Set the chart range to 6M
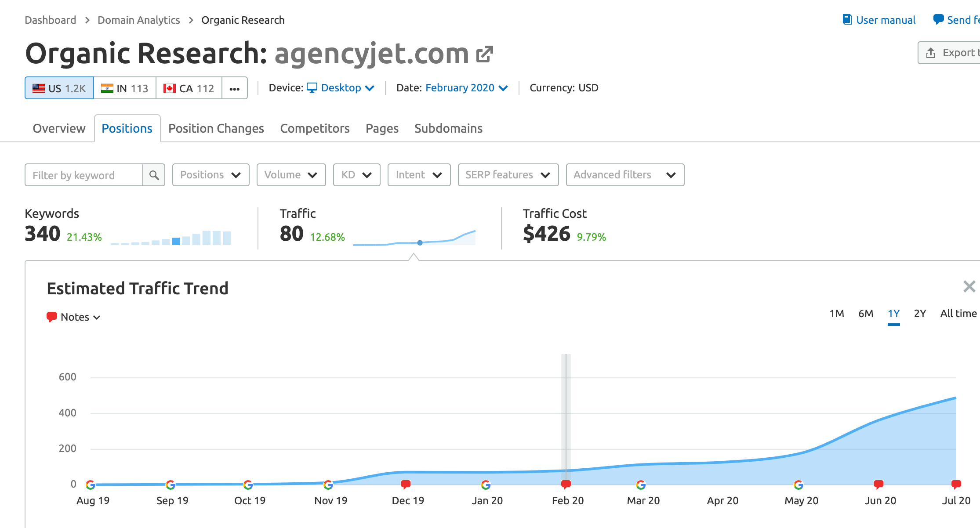The width and height of the screenshot is (980, 528). [866, 314]
